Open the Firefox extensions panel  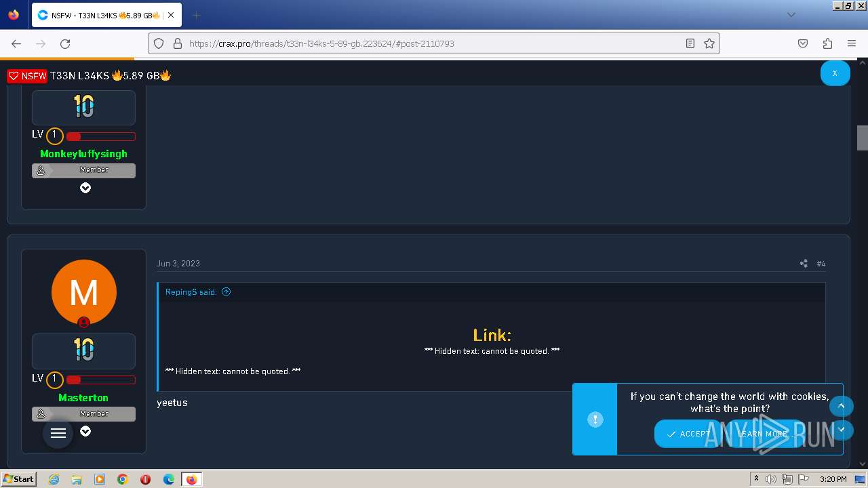click(827, 43)
